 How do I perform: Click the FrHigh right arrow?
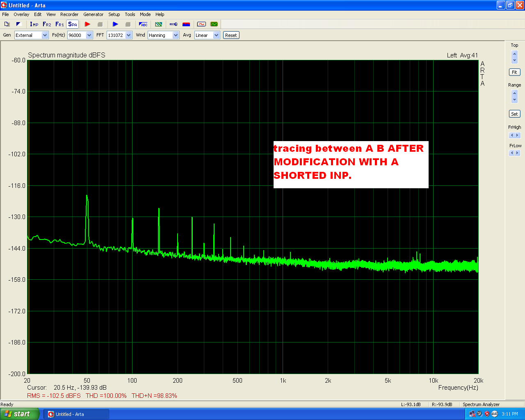pos(518,135)
